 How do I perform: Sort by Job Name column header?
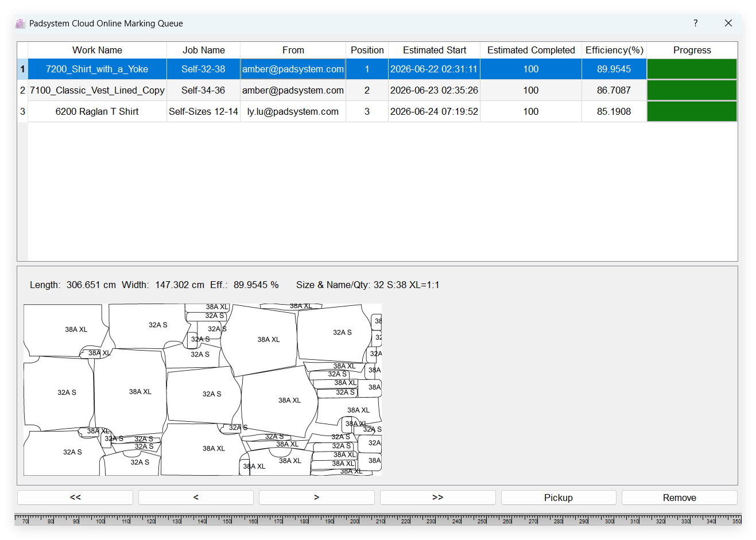click(x=203, y=50)
